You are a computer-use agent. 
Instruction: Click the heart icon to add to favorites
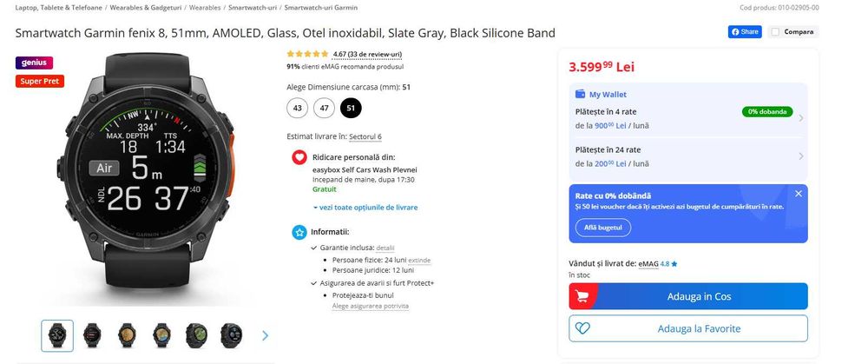click(x=582, y=328)
